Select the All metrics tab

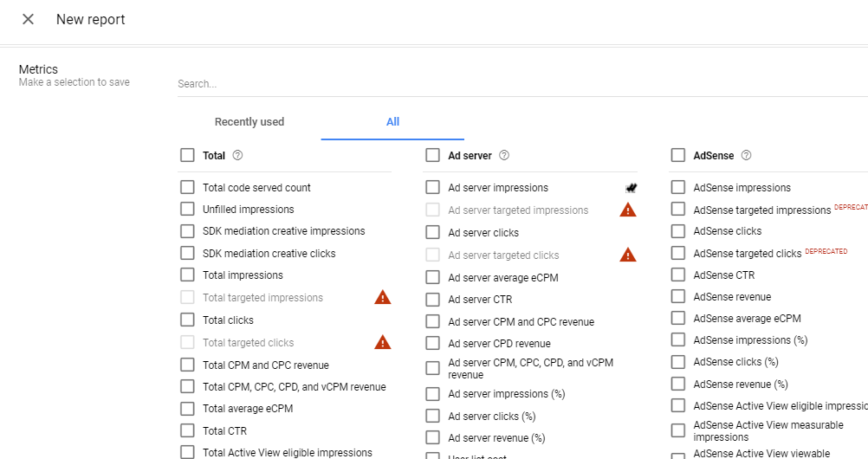coord(392,122)
